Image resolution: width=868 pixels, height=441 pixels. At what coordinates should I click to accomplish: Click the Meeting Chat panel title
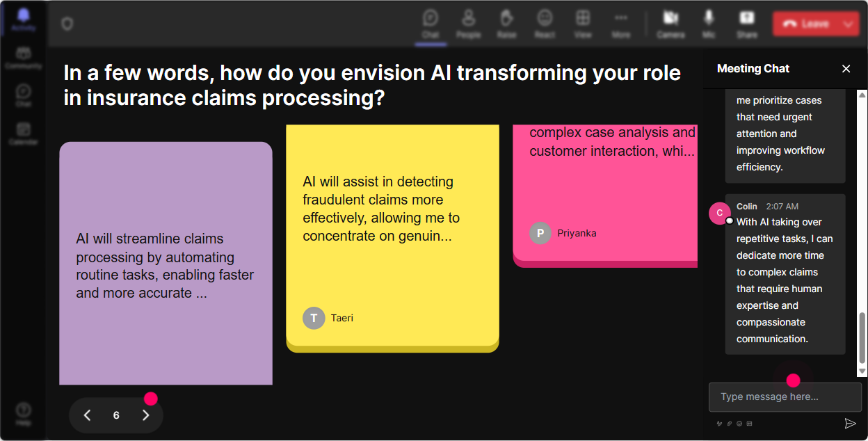(x=753, y=68)
